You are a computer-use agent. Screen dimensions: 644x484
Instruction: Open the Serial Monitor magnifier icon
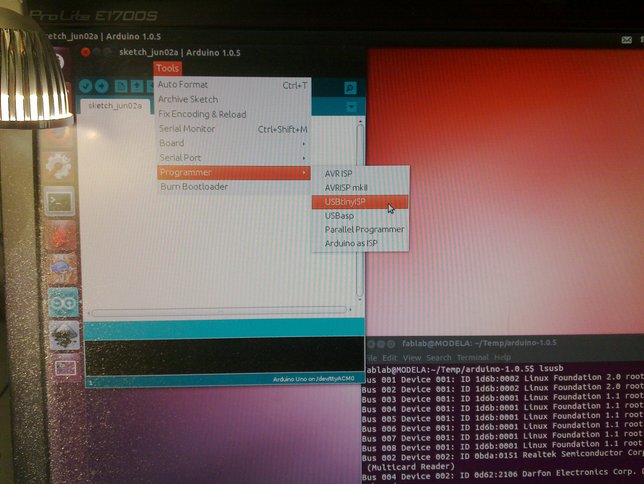click(x=350, y=88)
